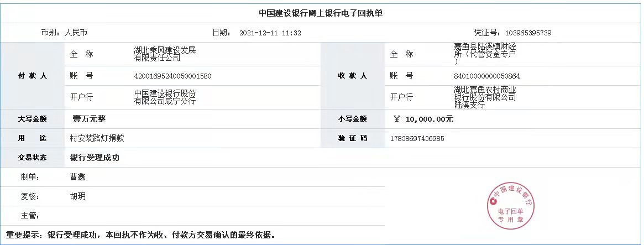The width and height of the screenshot is (644, 245).
Task: Select preparer name 曹鑫
Action: [x=78, y=177]
